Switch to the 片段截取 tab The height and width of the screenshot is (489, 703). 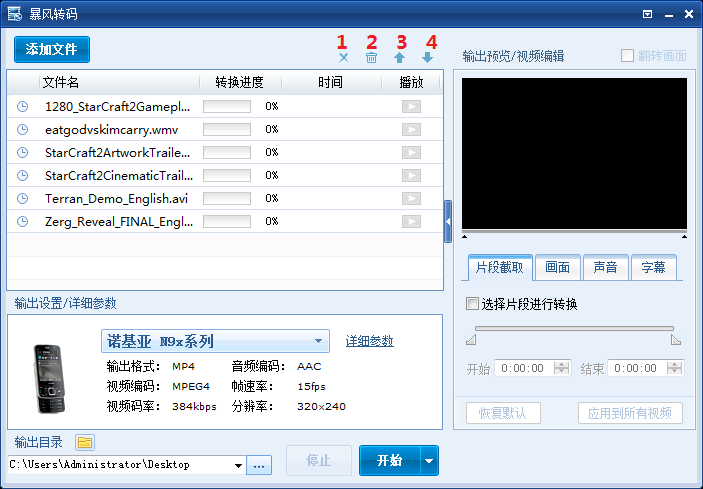(500, 268)
